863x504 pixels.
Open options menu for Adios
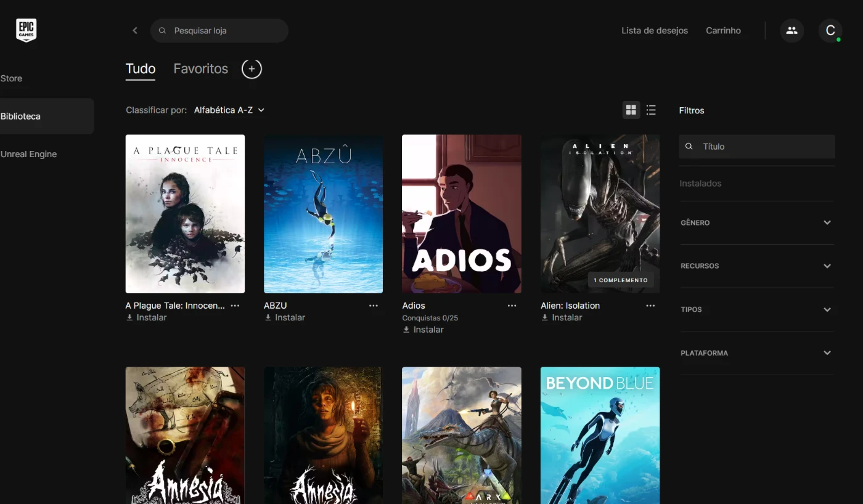pos(512,306)
